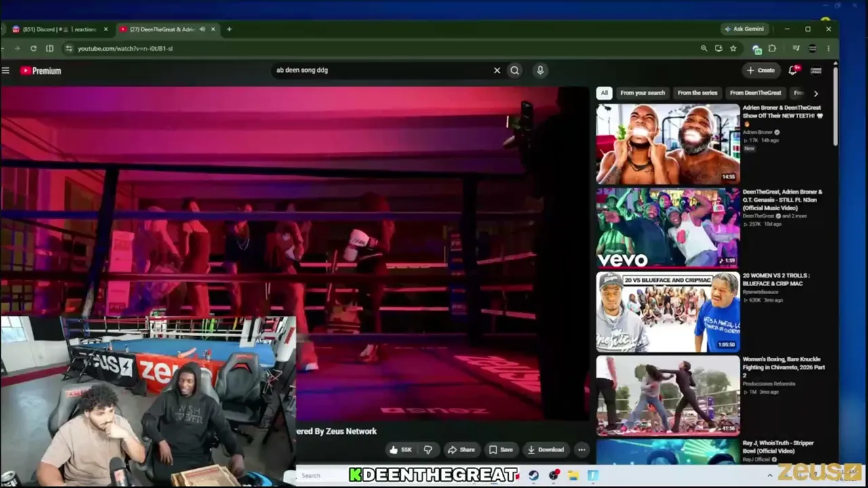Open the OBS icon on the taskbar
Viewport: 868px width, 488px height.
point(554,476)
